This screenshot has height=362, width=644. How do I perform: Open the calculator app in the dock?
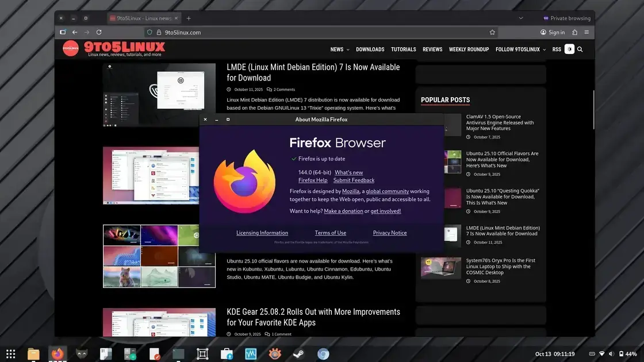pyautogui.click(x=130, y=354)
